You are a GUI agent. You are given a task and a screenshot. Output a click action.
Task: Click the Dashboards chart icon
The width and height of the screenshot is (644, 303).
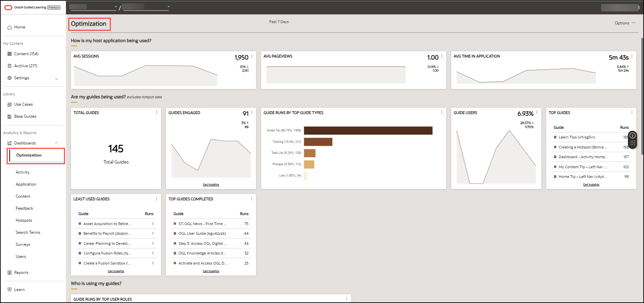(x=9, y=143)
